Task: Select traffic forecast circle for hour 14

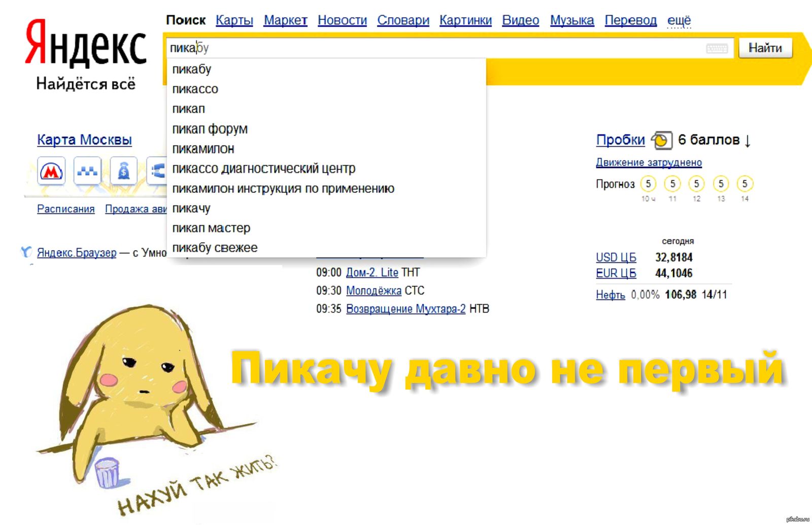Action: pos(745,184)
